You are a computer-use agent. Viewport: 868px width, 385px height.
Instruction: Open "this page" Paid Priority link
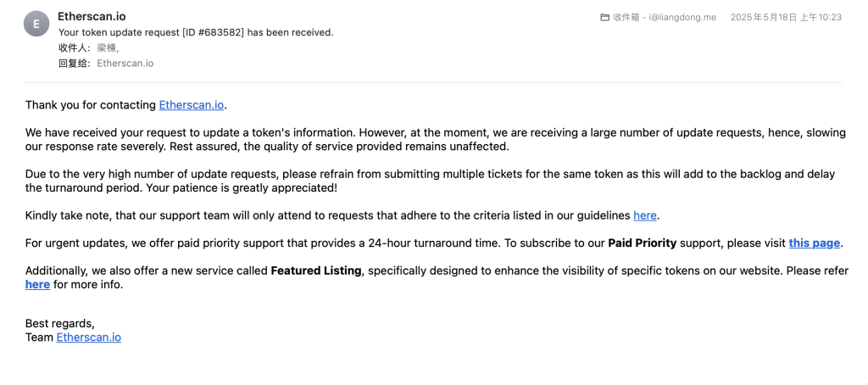point(815,243)
